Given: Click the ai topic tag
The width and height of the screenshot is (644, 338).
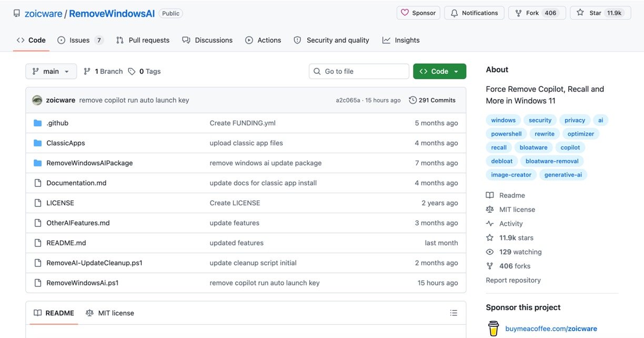Looking at the screenshot, I should (x=601, y=121).
